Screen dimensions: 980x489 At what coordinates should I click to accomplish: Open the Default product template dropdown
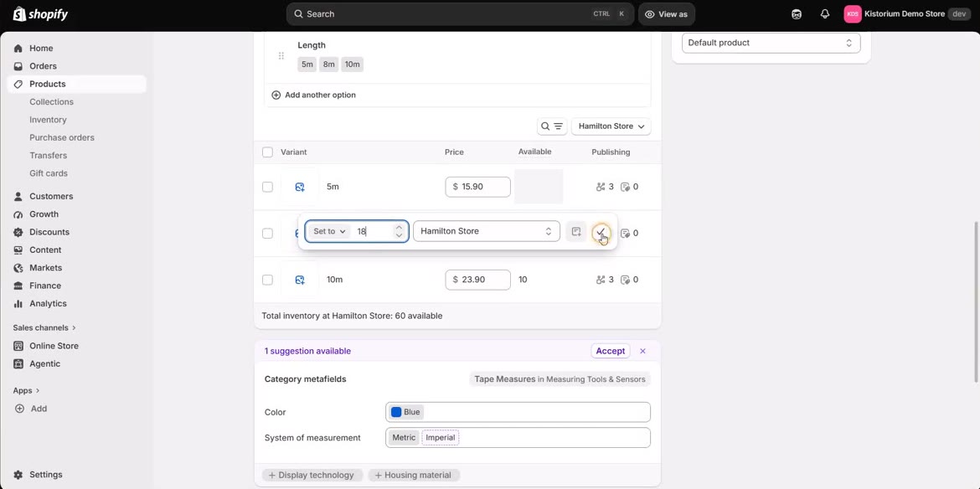coord(771,43)
